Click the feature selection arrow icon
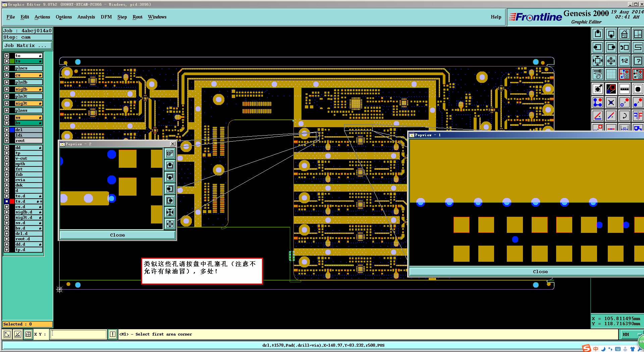The image size is (644, 352). click(598, 89)
